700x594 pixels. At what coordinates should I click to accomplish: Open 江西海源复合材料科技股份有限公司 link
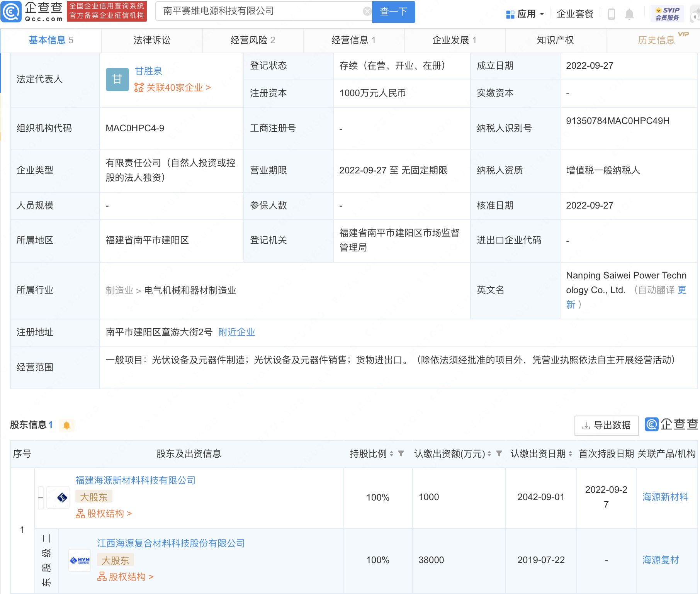[171, 543]
